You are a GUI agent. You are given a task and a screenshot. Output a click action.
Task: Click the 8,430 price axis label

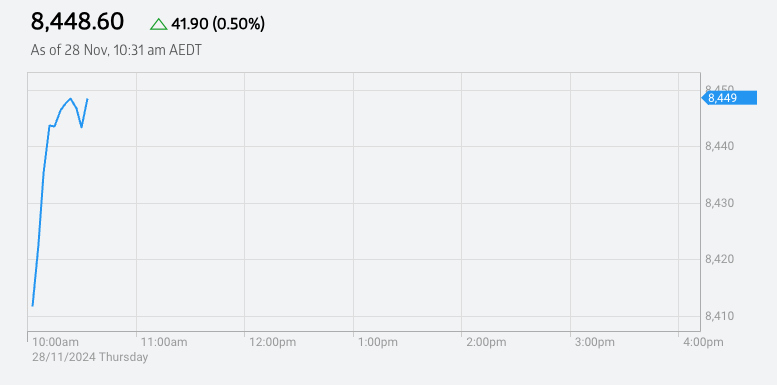click(719, 203)
